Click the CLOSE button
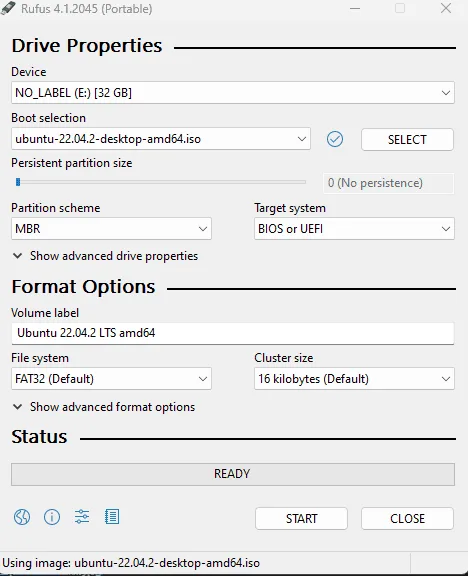The width and height of the screenshot is (468, 576). coord(407,519)
